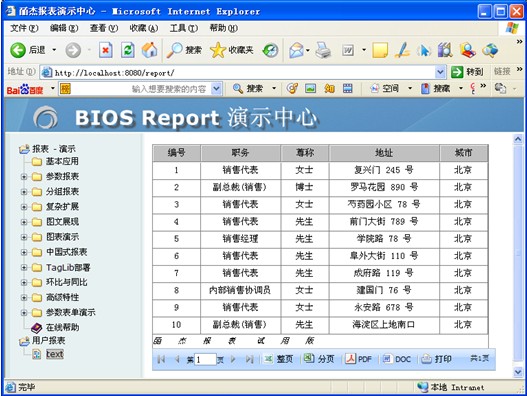Click the vertical scrollbar down arrow
The width and height of the screenshot is (527, 396).
click(x=518, y=371)
